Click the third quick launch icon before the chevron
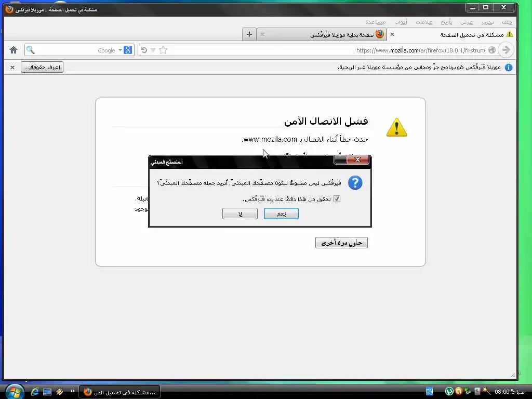Screen dimensions: 532x399 point(60,392)
